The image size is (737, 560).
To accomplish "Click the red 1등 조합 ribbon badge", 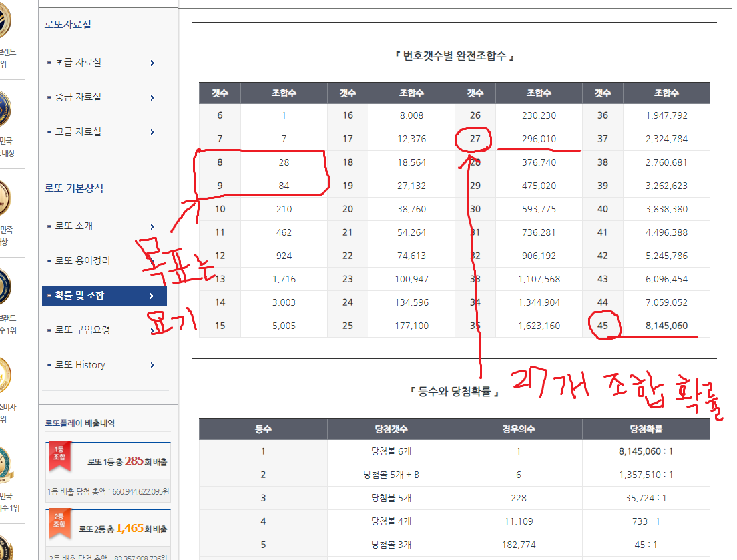I will tap(59, 455).
